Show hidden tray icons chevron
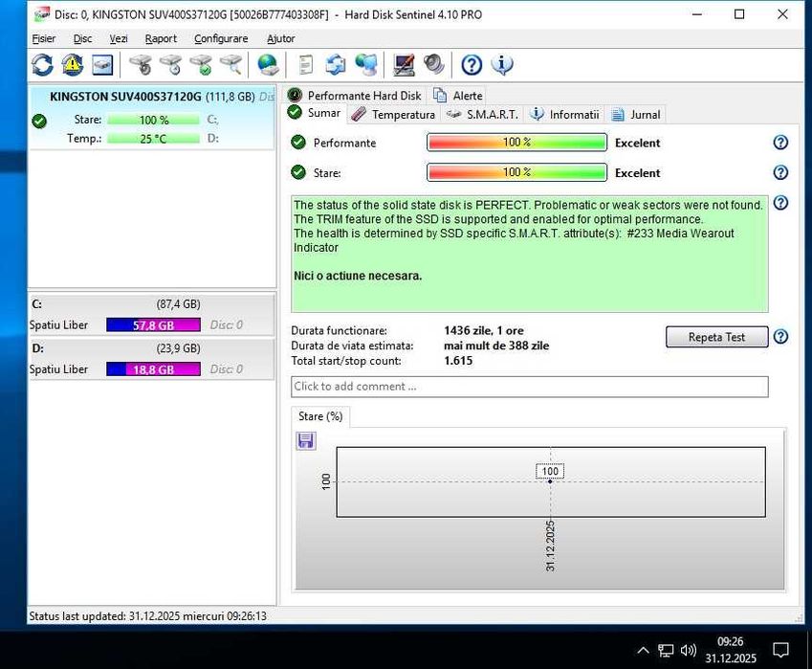 pyautogui.click(x=643, y=650)
